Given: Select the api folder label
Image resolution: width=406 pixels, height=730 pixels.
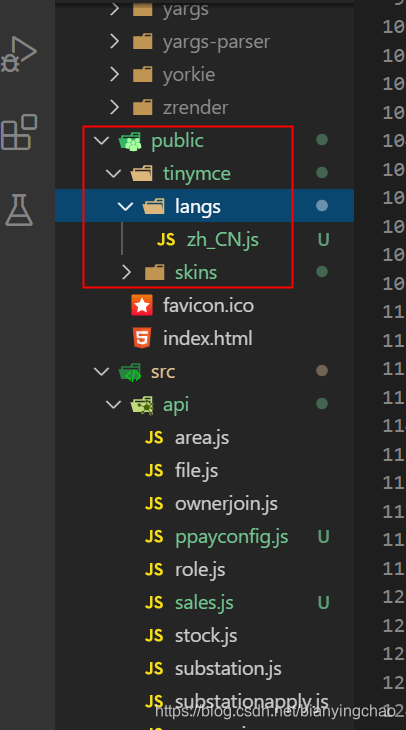Looking at the screenshot, I should 176,405.
